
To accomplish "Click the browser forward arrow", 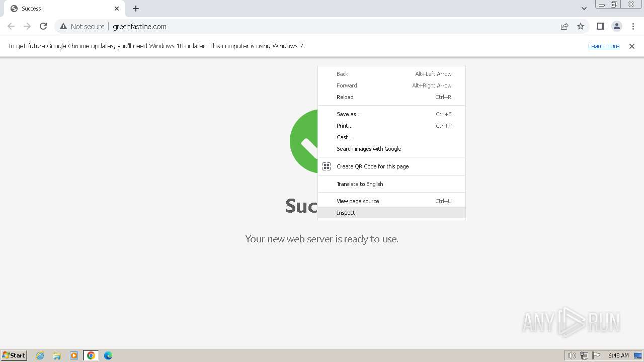I will [x=27, y=26].
